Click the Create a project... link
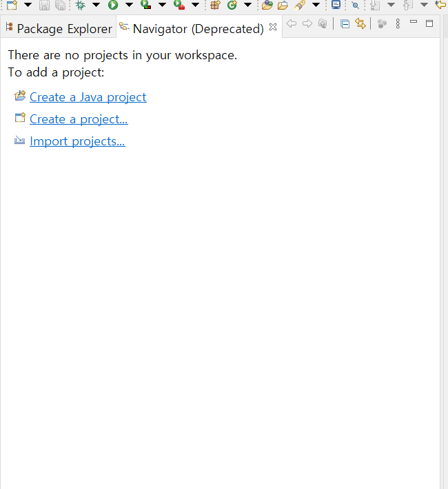This screenshot has width=448, height=489. point(79,119)
